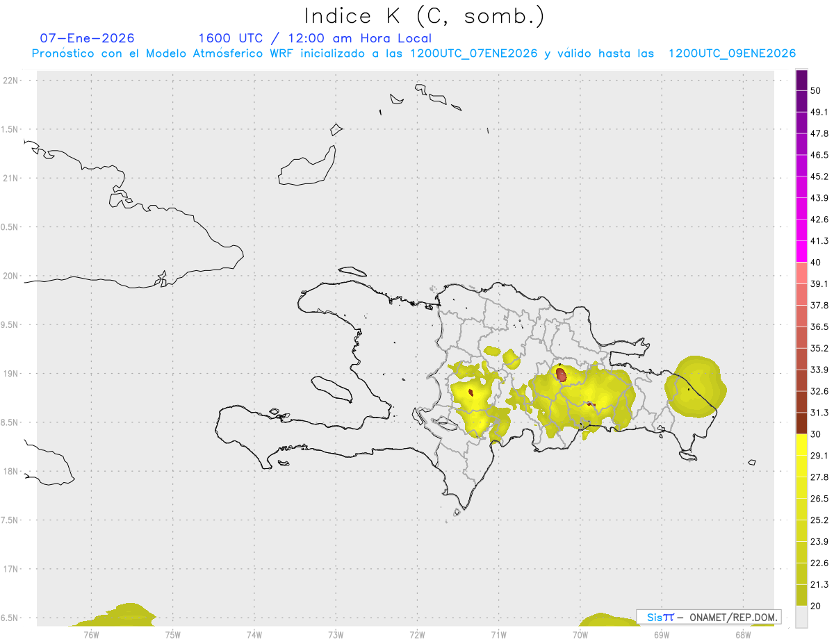Screen dimensions: 834x644
Task: Pick the reddish swatch between 35.2 and 33.9
Action: 801,359
